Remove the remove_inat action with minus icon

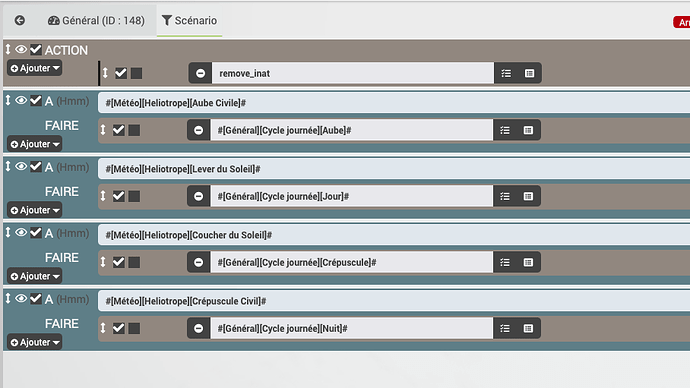[200, 73]
